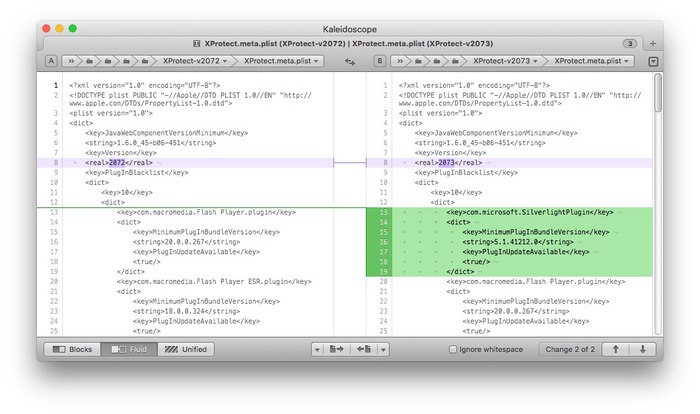Click the PlugInBlacklist key on side B
The width and height of the screenshot is (700, 414).
pos(466,172)
